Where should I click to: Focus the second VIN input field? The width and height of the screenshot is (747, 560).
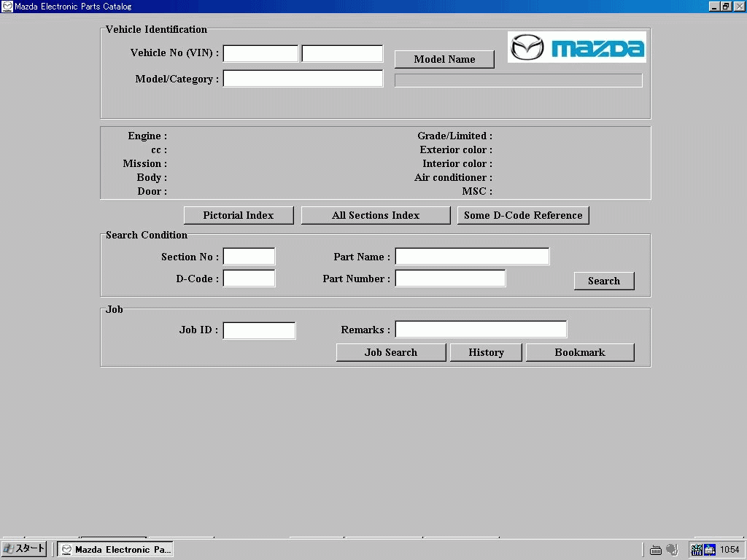pyautogui.click(x=343, y=53)
